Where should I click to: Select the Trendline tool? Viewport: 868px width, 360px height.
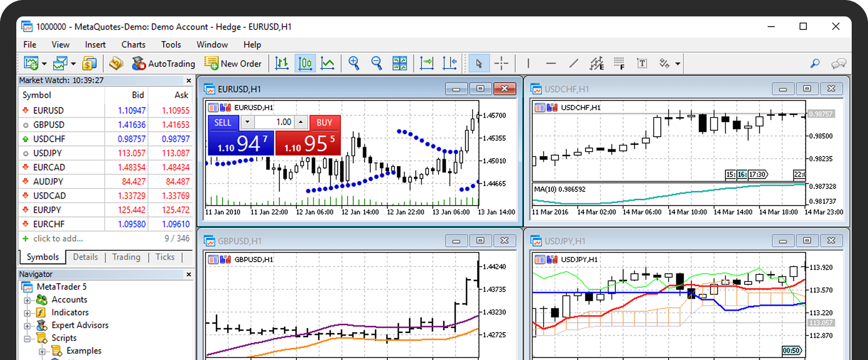click(574, 63)
